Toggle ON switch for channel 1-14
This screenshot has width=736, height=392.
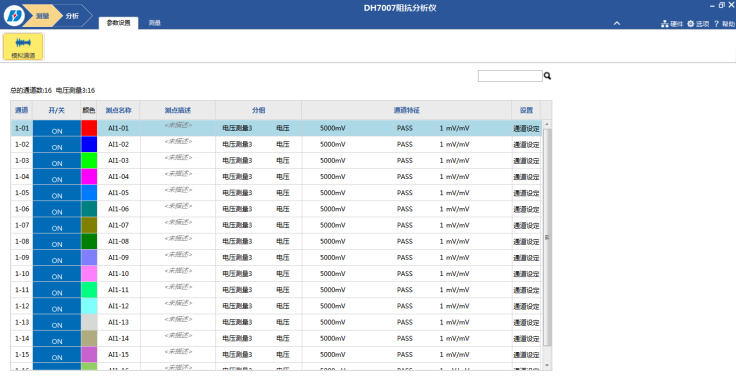click(57, 338)
